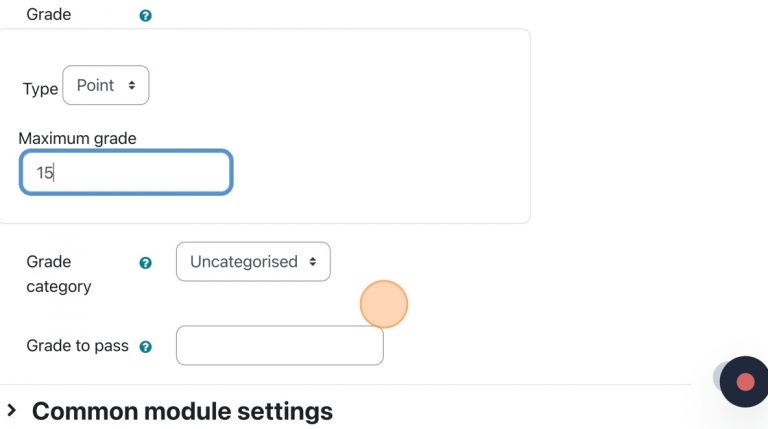
Task: Click the Grade category label
Action: [58, 274]
